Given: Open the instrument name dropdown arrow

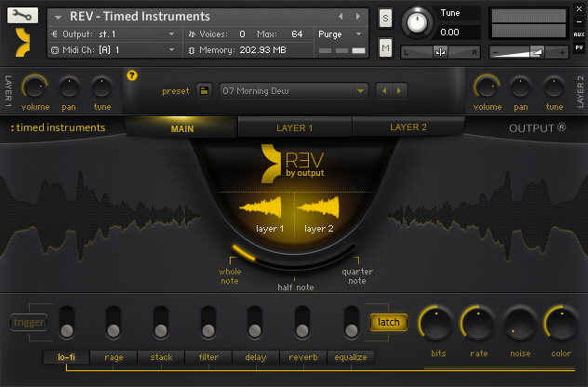Looking at the screenshot, I should [x=58, y=18].
